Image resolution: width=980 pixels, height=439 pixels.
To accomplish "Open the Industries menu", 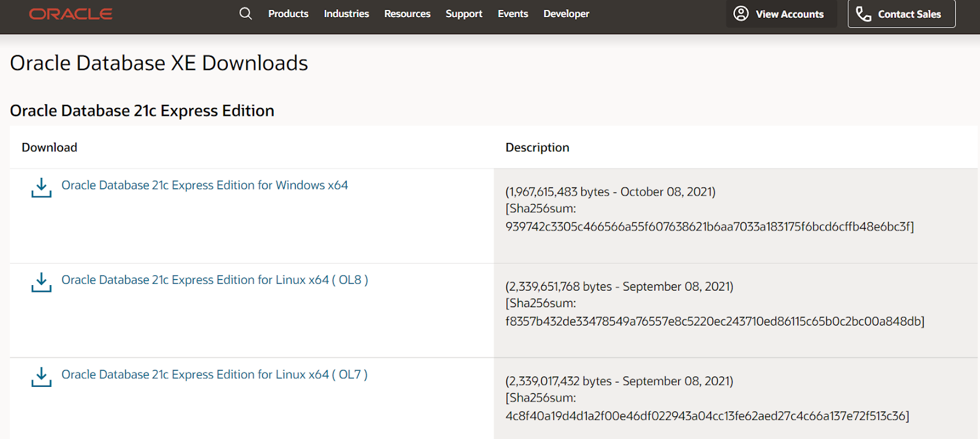I will (x=347, y=13).
